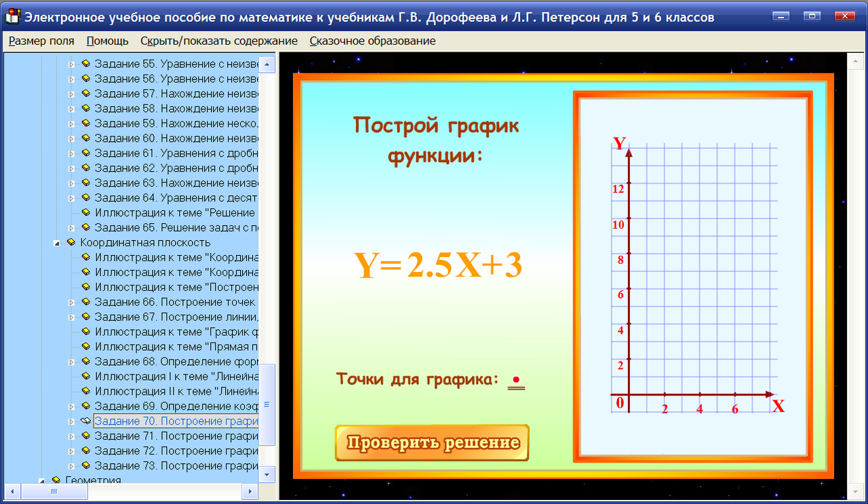Click the yellow tag icon of Геометрия
Screen dimensions: 868x504
pos(55,480)
